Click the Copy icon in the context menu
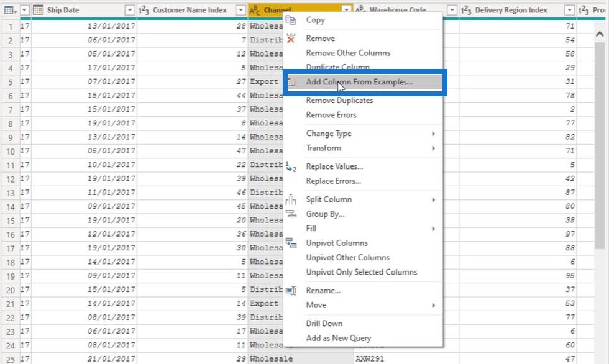609x364 pixels. (x=291, y=20)
